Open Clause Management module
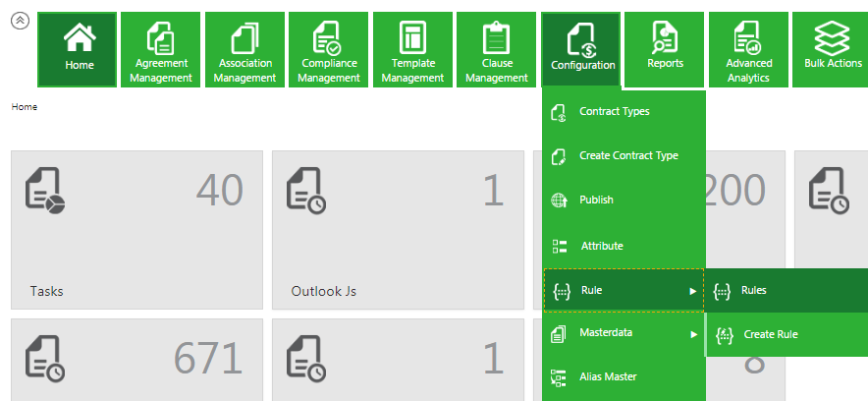868x401 pixels. tap(496, 49)
